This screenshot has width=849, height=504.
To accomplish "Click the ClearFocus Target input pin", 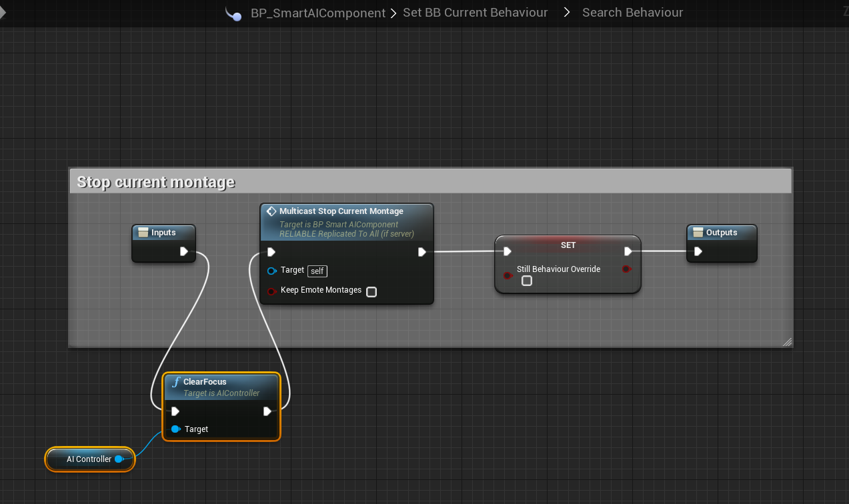I will click(175, 429).
